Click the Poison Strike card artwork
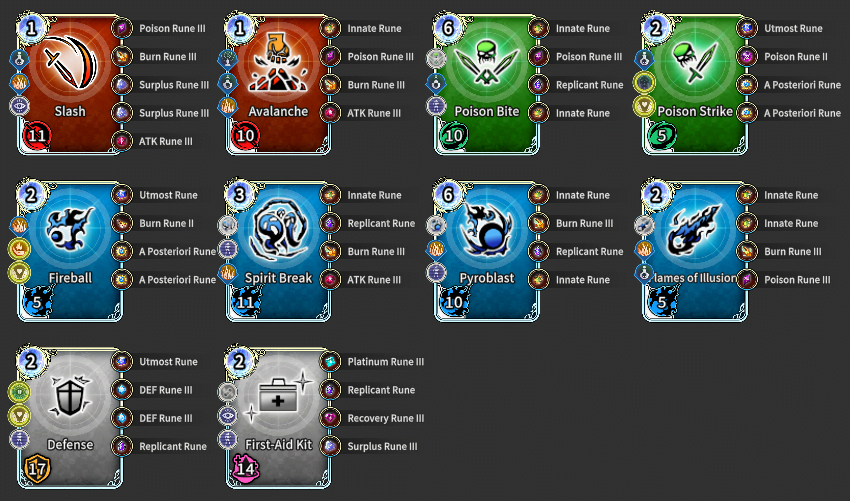 (695, 62)
